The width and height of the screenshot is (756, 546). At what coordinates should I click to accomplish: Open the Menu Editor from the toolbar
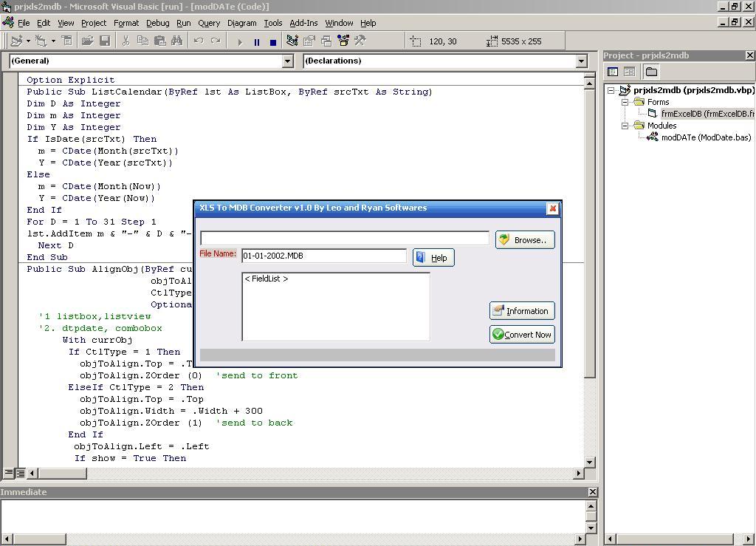click(67, 41)
